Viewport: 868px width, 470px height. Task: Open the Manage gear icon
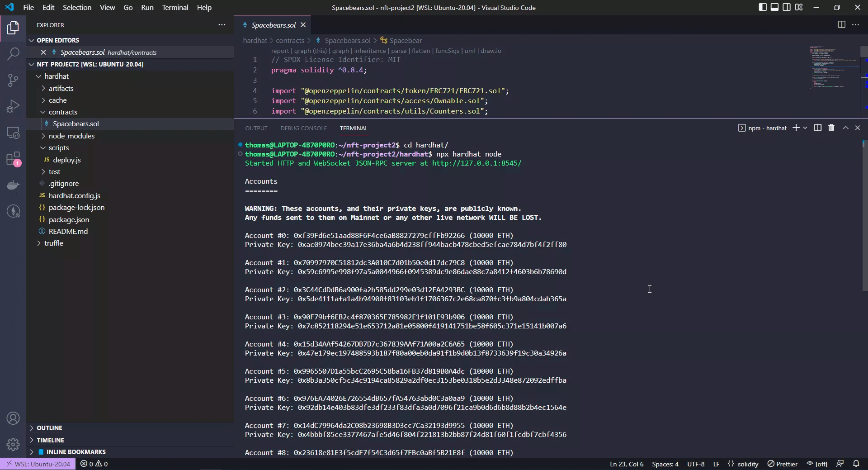(x=13, y=444)
